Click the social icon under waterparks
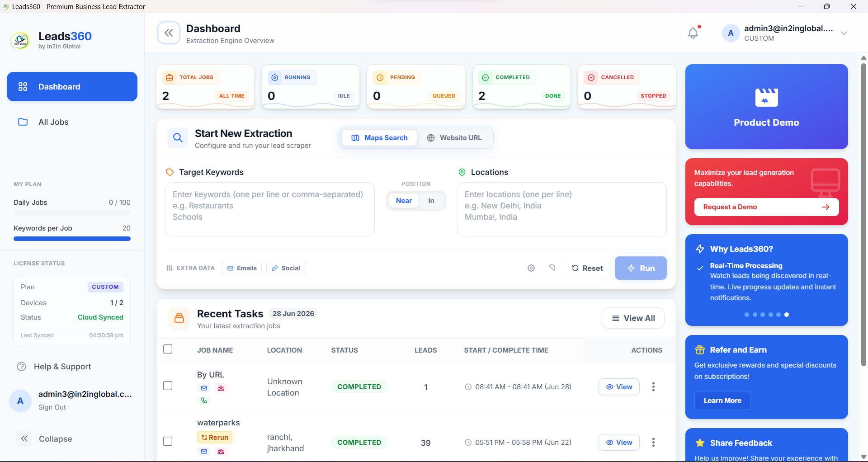This screenshot has height=462, width=868. pyautogui.click(x=221, y=451)
